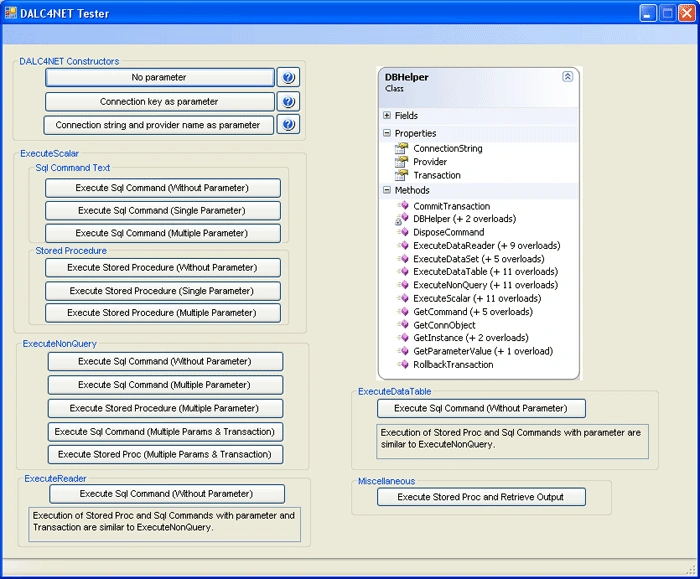Collapse the Properties section

387,133
